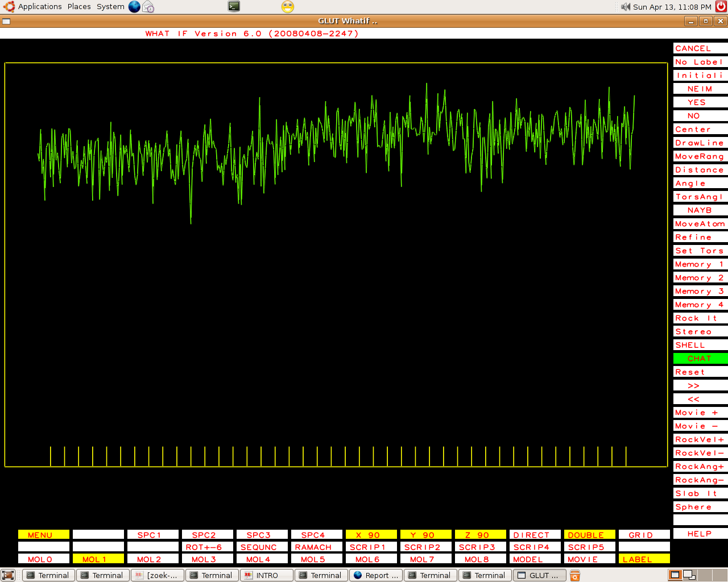Viewport: 728px width, 582px height.
Task: Increase rock velocity with RockVel+
Action: click(700, 439)
